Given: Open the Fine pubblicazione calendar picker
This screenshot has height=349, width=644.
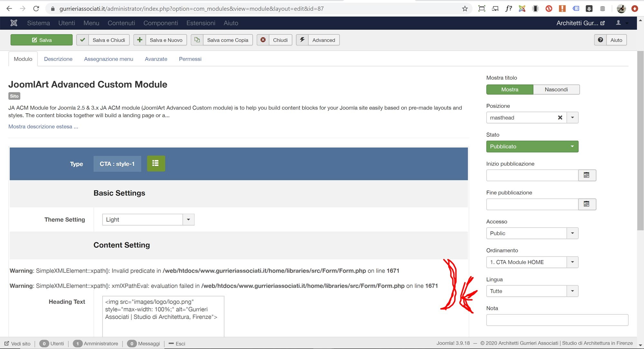Looking at the screenshot, I should coord(587,204).
